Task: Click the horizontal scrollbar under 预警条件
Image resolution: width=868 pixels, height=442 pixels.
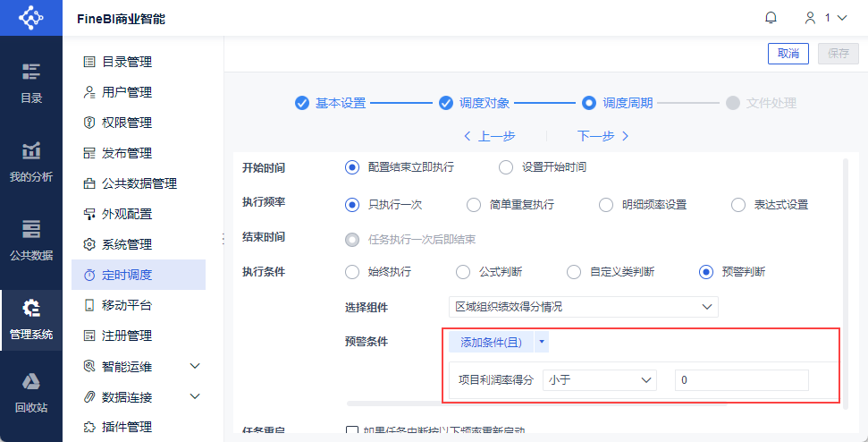Action: pyautogui.click(x=536, y=404)
